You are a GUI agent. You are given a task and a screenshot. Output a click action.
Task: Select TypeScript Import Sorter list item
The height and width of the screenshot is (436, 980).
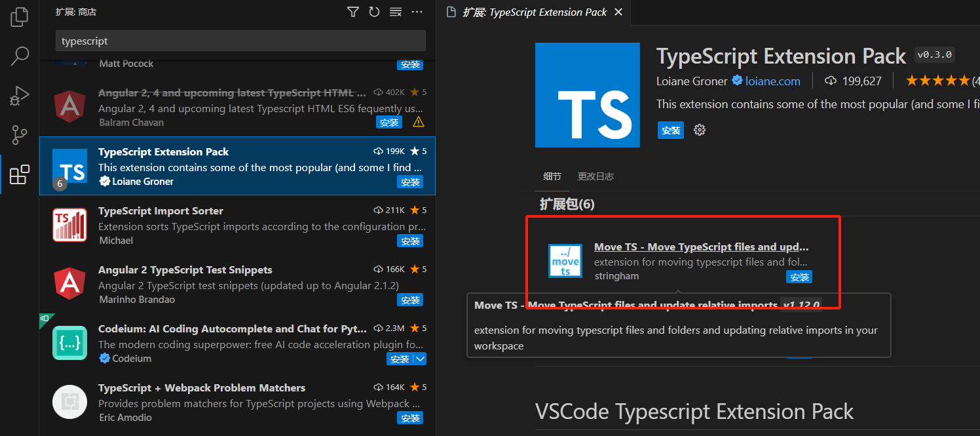pyautogui.click(x=237, y=225)
